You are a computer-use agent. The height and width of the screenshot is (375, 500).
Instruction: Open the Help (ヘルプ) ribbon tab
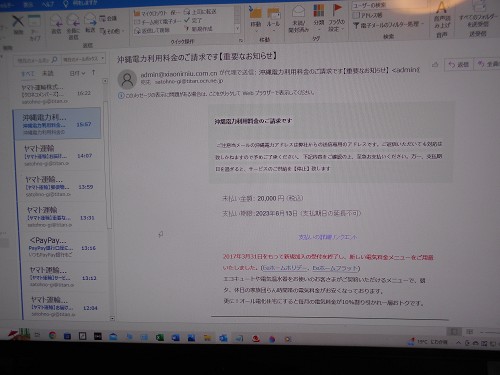[48, 4]
